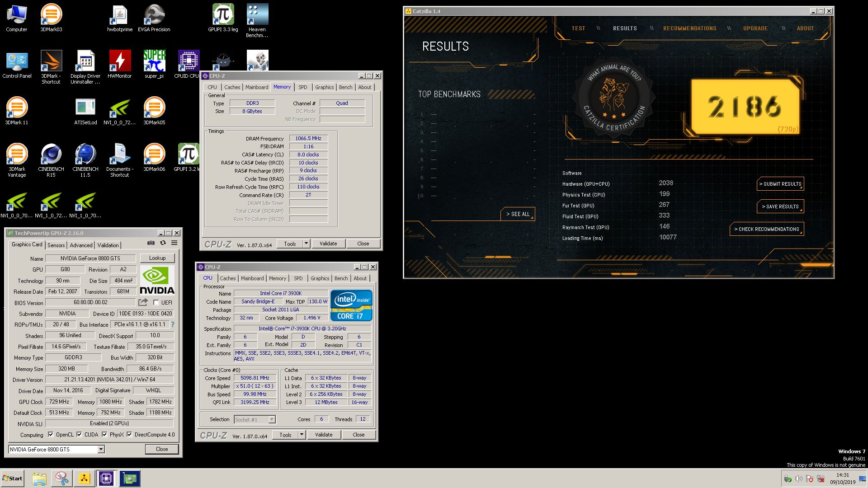This screenshot has height=488, width=868.
Task: Click Catzilla score 2186 badge
Action: 745,107
